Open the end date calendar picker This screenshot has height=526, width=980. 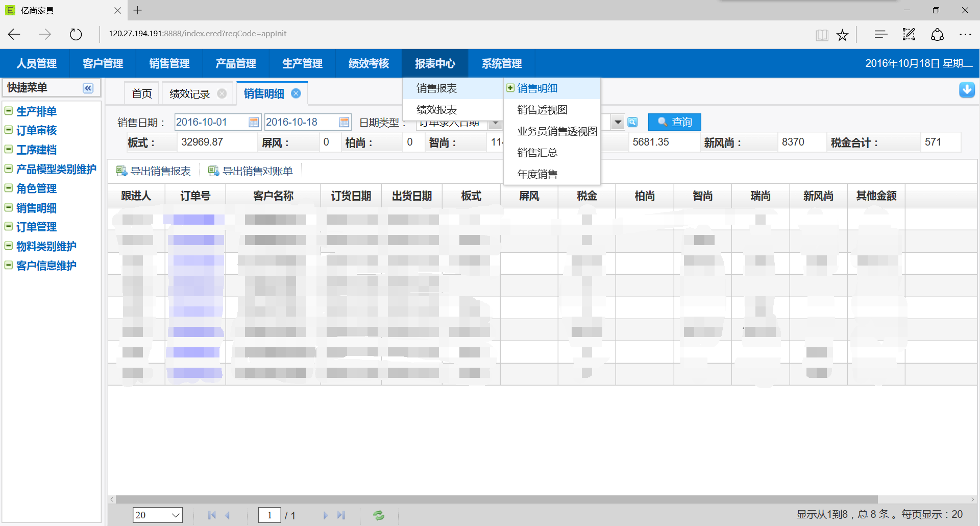[x=344, y=122]
